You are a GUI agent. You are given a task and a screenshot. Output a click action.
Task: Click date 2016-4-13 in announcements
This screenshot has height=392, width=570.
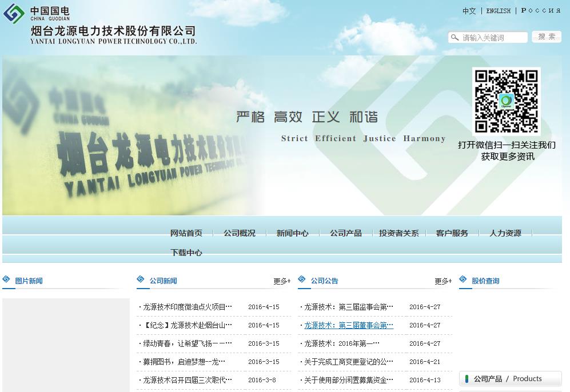[x=425, y=380]
